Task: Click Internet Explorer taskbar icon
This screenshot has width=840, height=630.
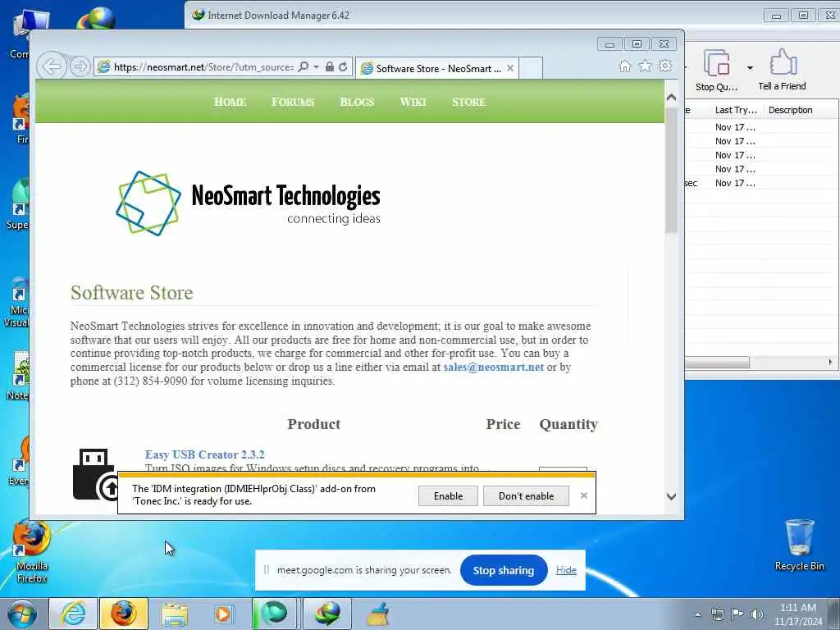Action: (73, 614)
